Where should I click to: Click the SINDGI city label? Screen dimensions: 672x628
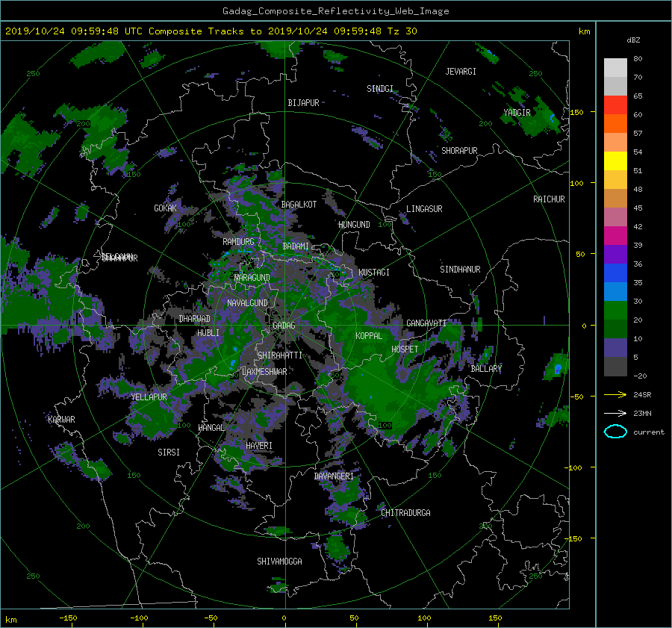tap(380, 89)
